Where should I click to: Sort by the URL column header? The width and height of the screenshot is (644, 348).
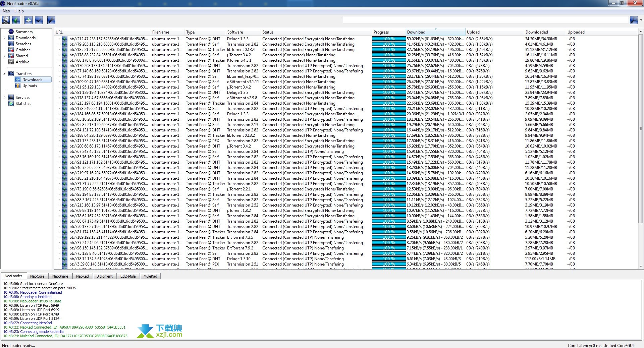(102, 32)
